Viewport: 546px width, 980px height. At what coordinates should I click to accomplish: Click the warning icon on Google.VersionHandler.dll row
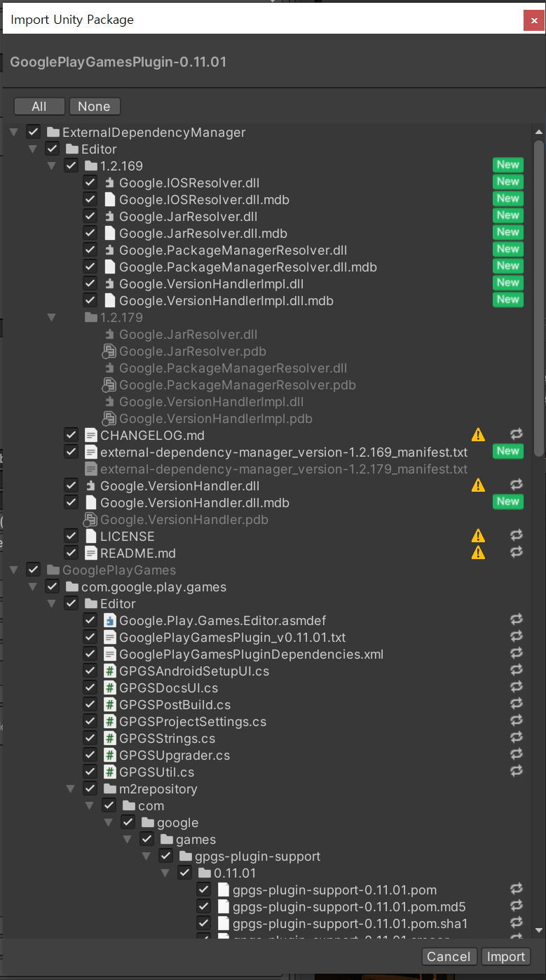(478, 485)
